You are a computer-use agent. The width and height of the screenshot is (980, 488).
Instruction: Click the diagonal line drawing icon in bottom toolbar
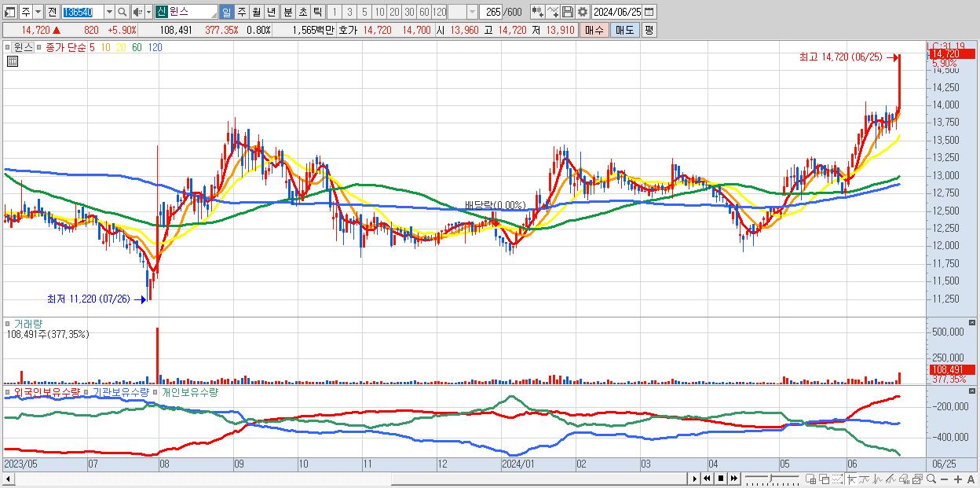891,479
